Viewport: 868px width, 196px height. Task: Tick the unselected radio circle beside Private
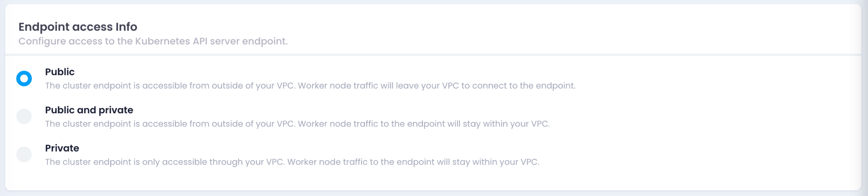[24, 154]
